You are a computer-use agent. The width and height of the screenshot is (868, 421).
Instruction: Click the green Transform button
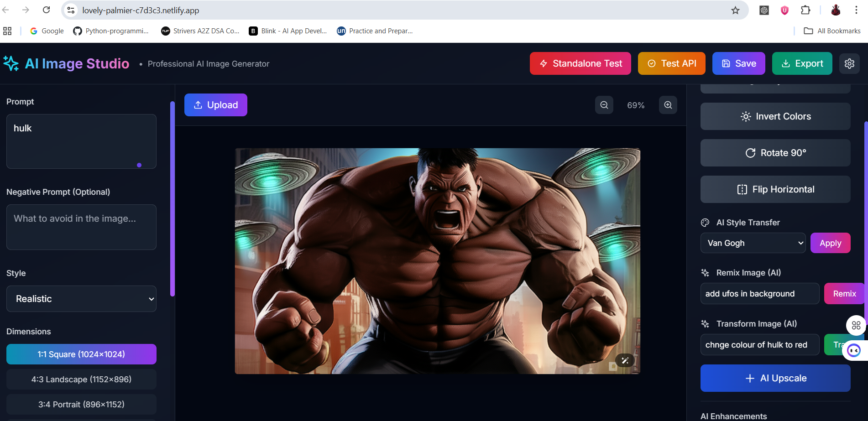(835, 344)
